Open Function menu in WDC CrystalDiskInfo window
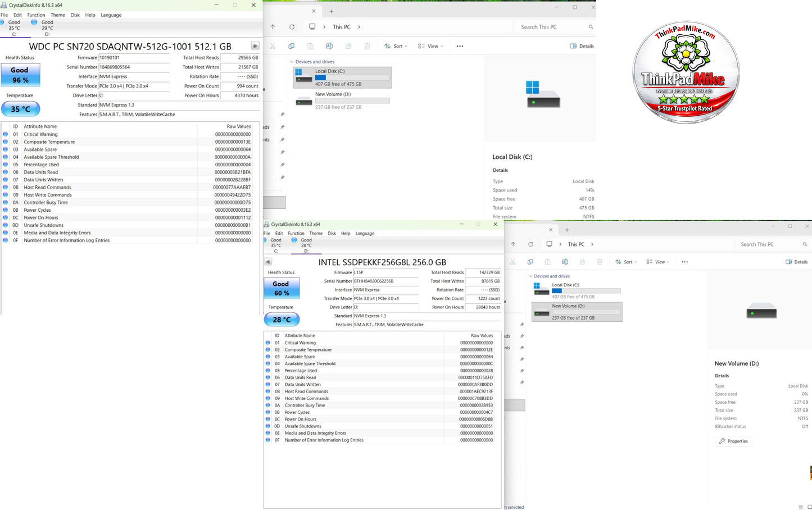812x510 pixels. click(36, 15)
